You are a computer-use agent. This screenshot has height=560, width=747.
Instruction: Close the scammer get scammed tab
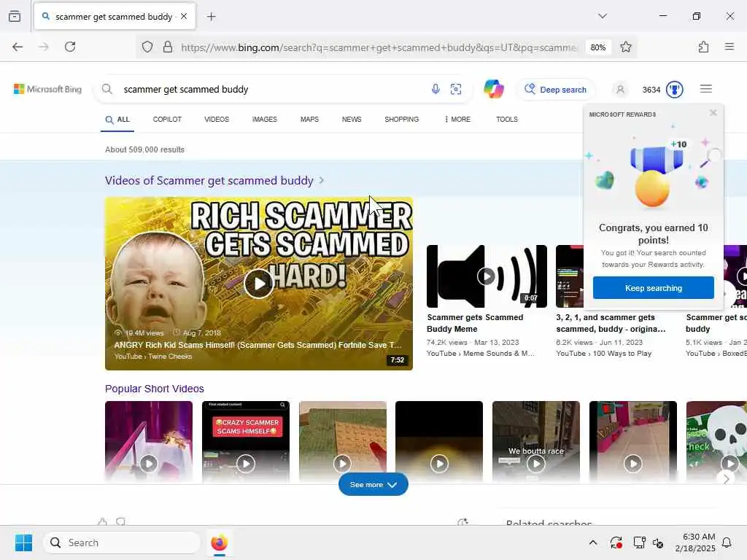184,16
